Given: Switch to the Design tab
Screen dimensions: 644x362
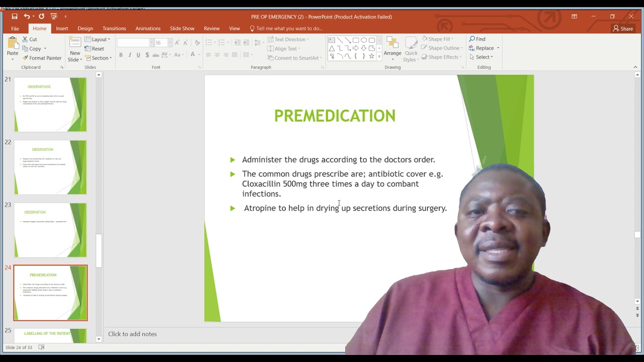Looking at the screenshot, I should click(x=85, y=29).
